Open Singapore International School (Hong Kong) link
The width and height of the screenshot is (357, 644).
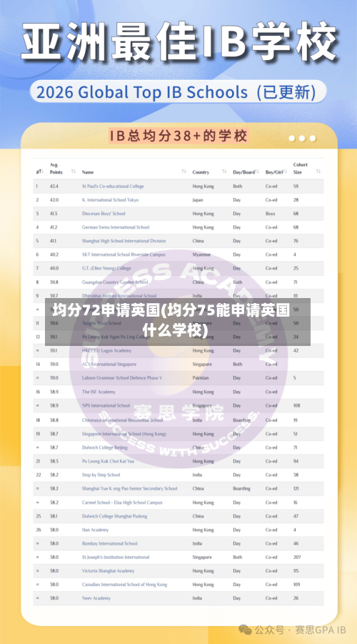pyautogui.click(x=124, y=434)
